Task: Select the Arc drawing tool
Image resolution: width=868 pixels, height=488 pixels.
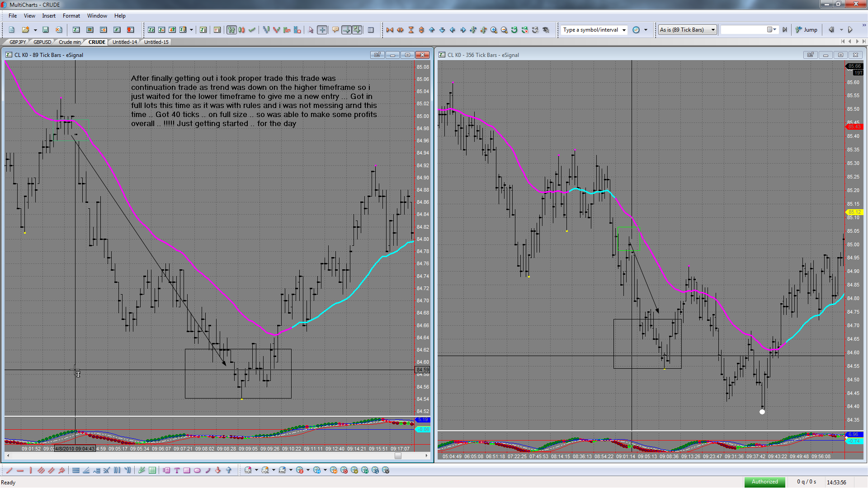Action: pos(208,470)
